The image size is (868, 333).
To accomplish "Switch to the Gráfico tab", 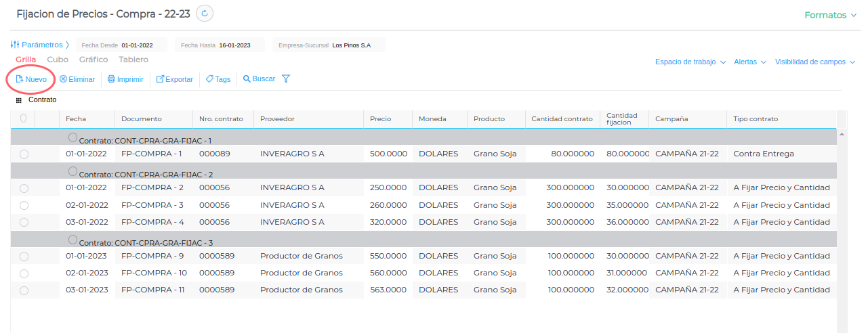I will coord(94,60).
